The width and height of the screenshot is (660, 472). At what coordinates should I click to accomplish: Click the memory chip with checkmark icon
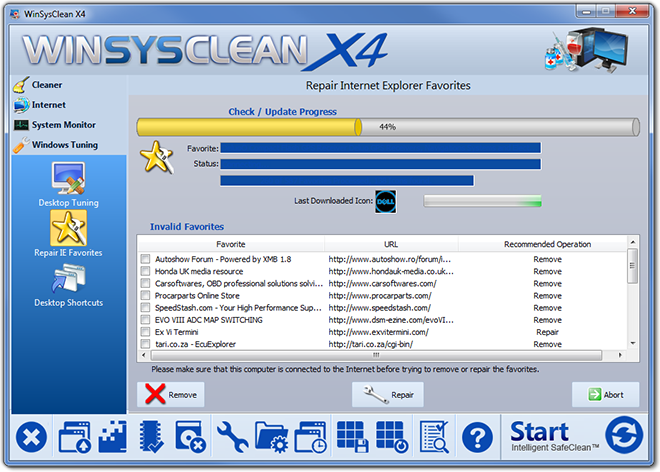(152, 437)
